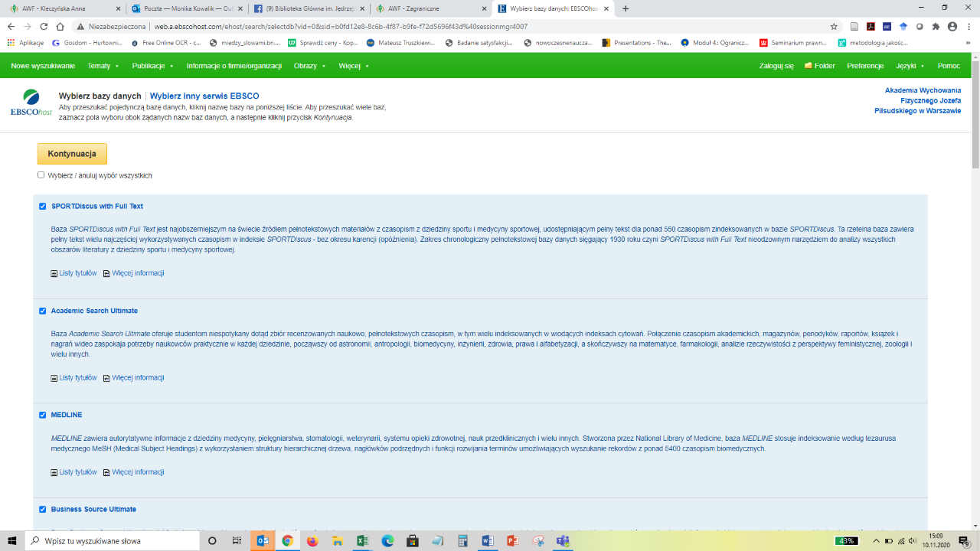Open Chrome extensions puzzle icon
Screen dimensions: 980x551
coord(936,26)
